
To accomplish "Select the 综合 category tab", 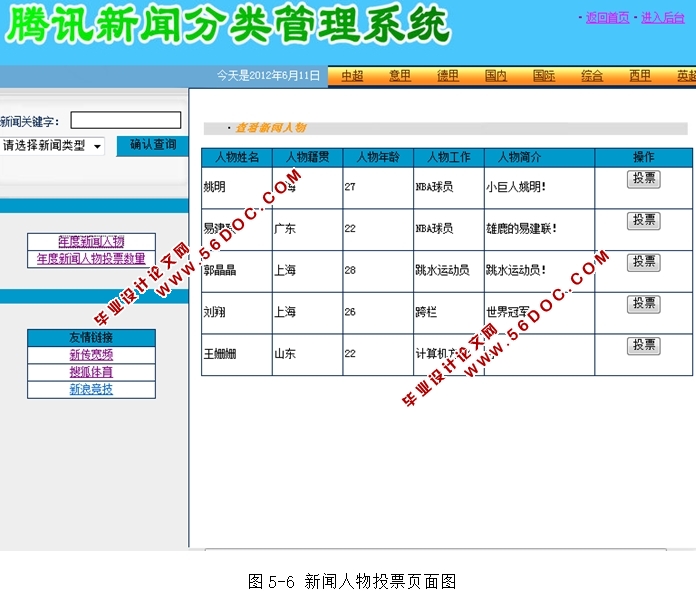I will pos(592,76).
